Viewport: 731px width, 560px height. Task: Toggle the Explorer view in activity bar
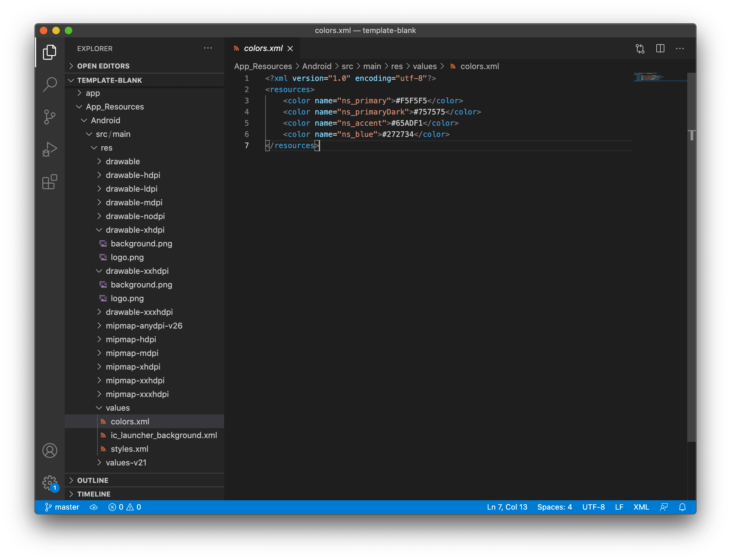pos(50,52)
